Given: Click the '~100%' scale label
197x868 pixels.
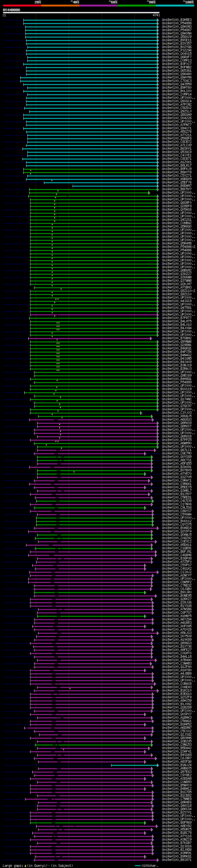Looking at the screenshot, I should point(188,2).
